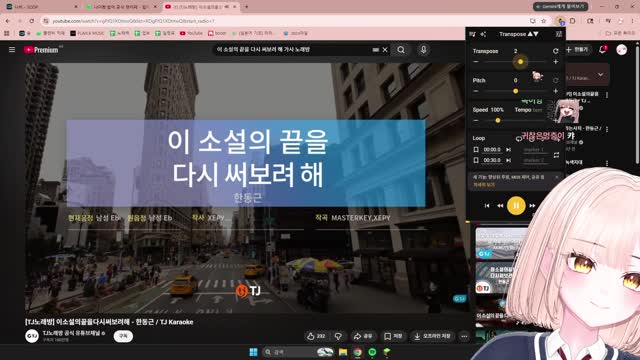Pause playback using the yellow pause button
640x360 pixels.
tap(516, 206)
